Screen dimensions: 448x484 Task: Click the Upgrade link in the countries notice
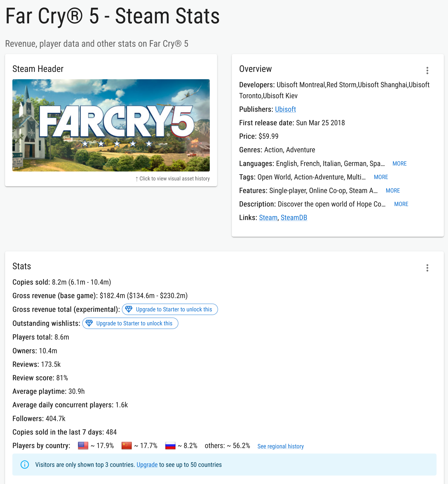click(x=147, y=465)
